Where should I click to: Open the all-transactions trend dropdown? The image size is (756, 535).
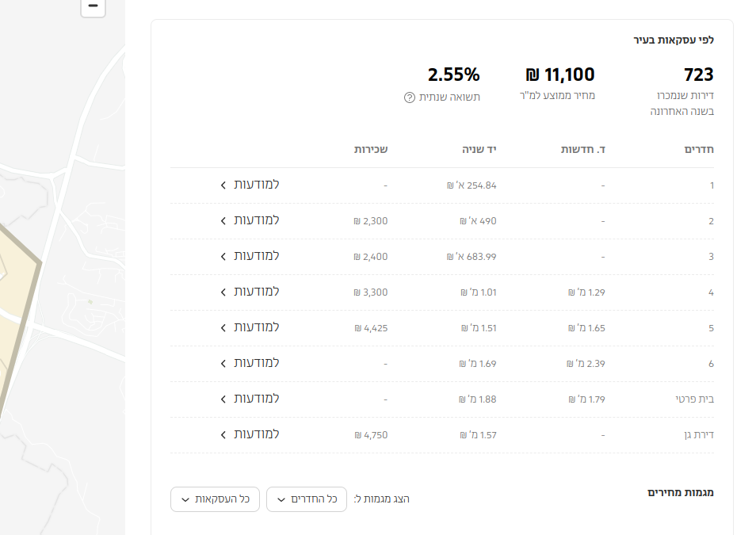[216, 499]
